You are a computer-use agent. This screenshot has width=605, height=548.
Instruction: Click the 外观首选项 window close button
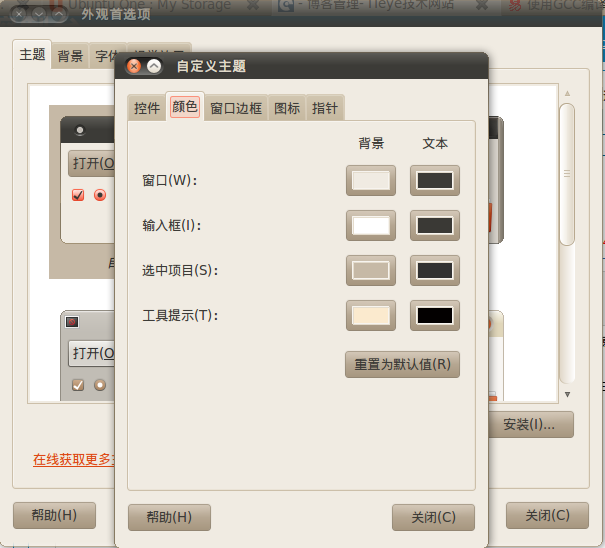[19, 14]
